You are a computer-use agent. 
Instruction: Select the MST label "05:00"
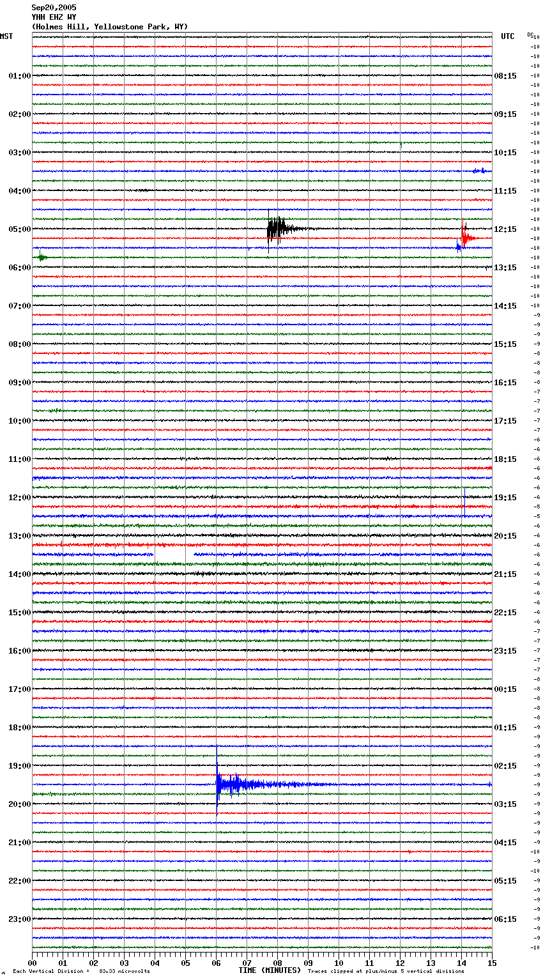[x=20, y=229]
